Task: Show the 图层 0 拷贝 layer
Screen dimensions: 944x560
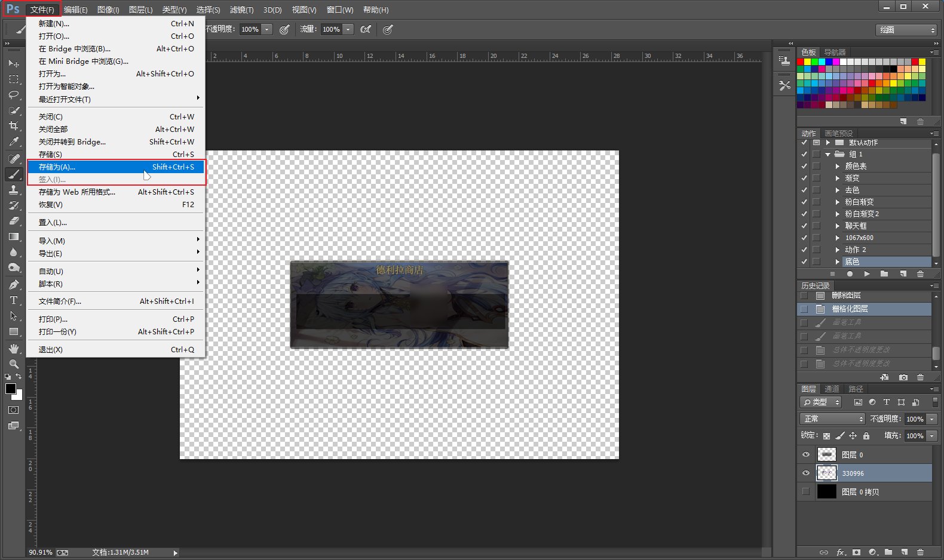Action: pos(806,492)
